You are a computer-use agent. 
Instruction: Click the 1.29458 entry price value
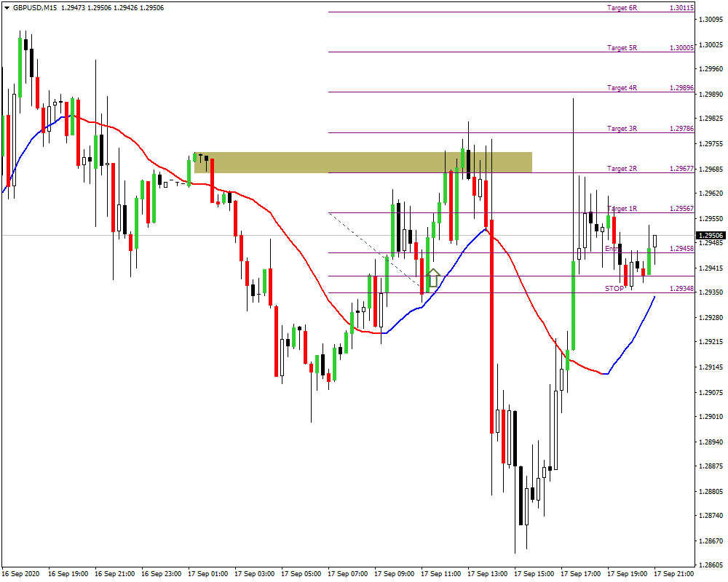(681, 249)
